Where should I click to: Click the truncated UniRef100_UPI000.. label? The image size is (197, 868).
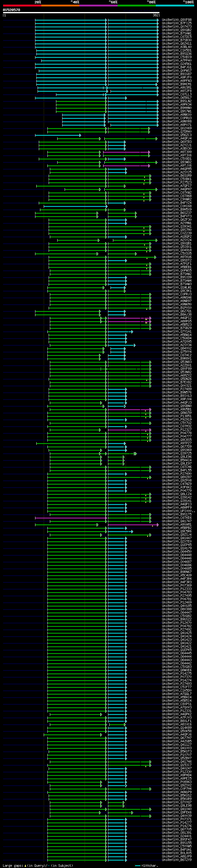[178, 511]
